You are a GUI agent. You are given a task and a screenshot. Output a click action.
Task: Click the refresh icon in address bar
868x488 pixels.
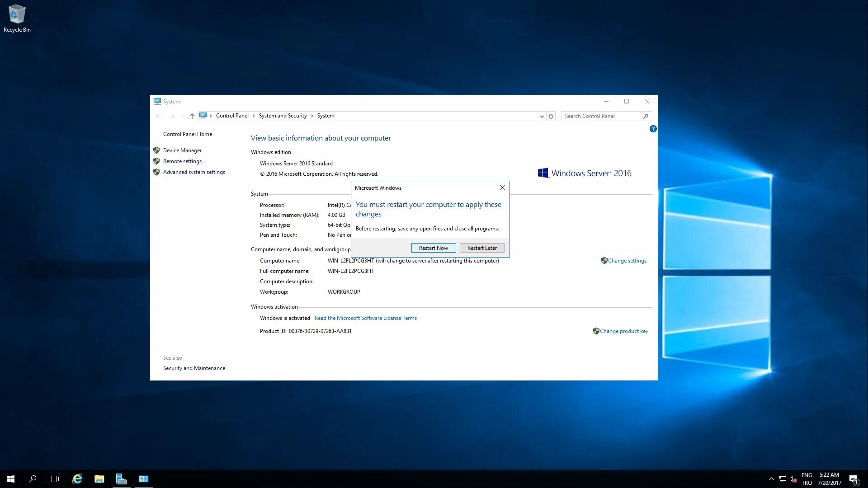[551, 116]
